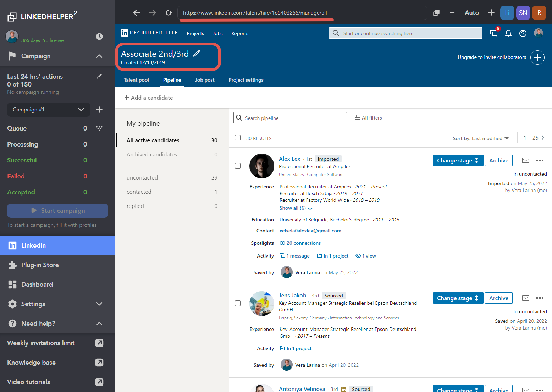Reload the page with the refresh icon
The height and width of the screenshot is (392, 552).
coord(169,13)
